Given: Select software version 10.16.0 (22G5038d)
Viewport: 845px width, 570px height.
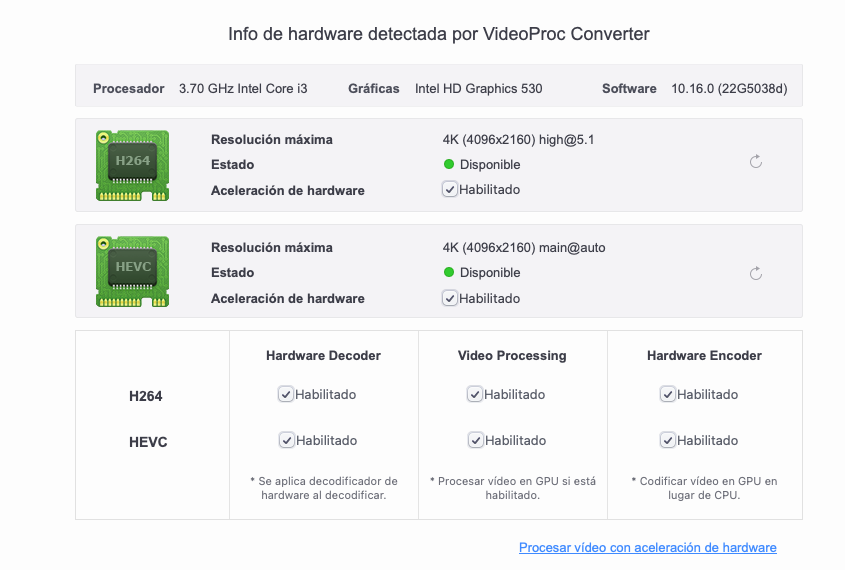Looking at the screenshot, I should tap(729, 88).
